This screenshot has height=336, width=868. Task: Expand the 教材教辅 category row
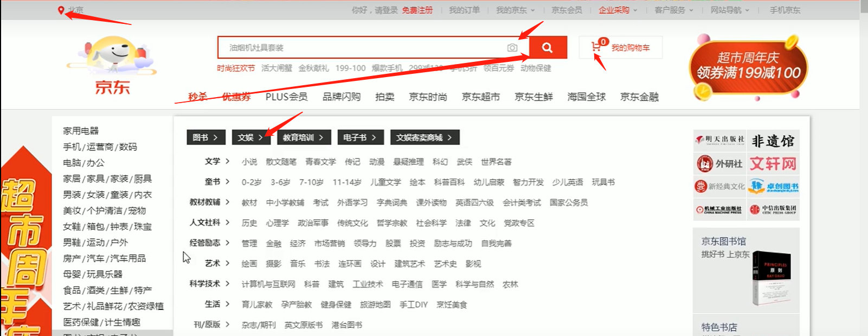coord(209,202)
